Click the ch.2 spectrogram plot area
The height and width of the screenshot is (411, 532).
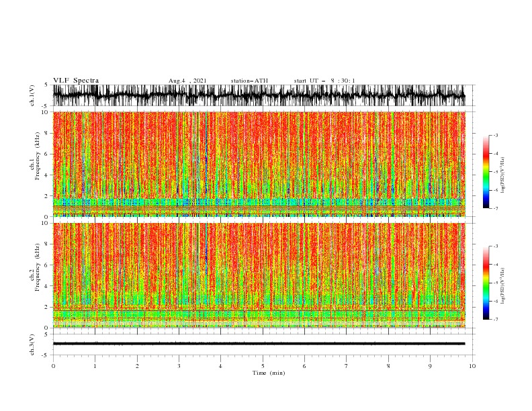[259, 275]
